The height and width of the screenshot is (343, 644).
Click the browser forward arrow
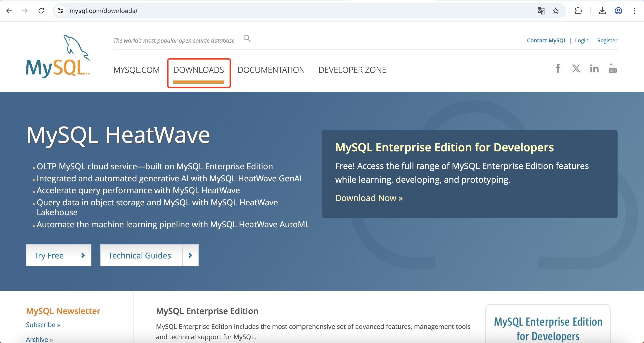pyautogui.click(x=25, y=11)
